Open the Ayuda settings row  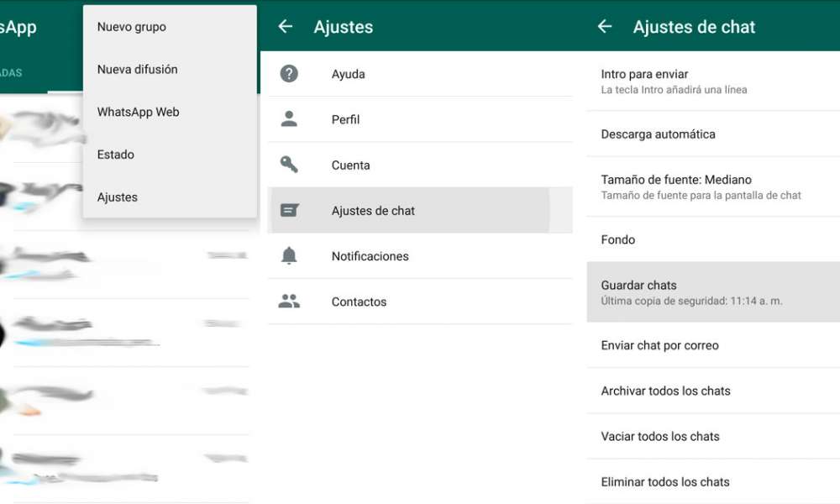coord(420,74)
